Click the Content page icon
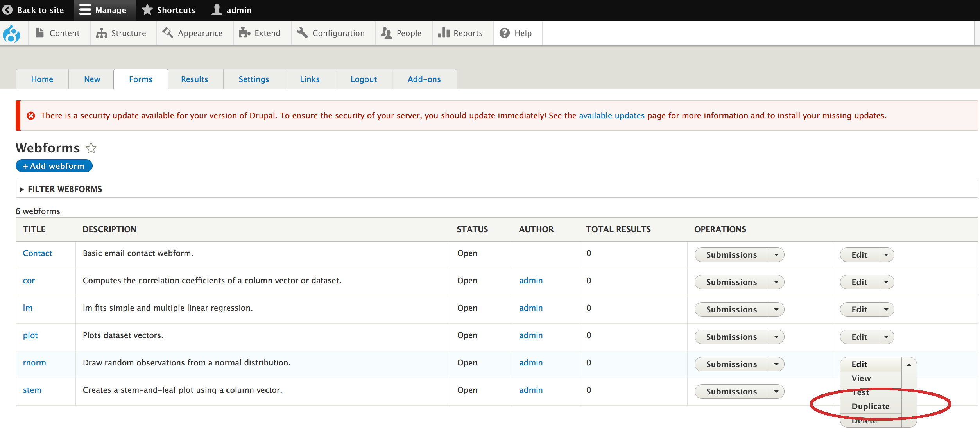 pos(39,33)
